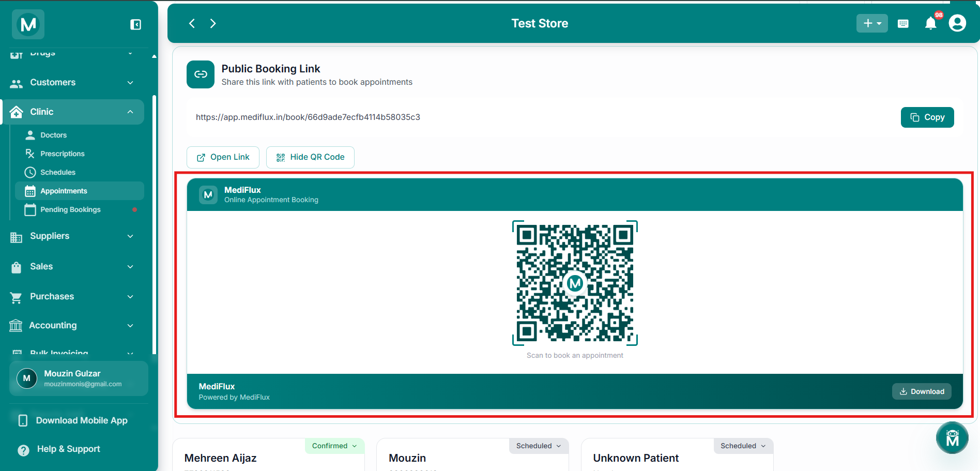Click the booking QR code image
This screenshot has width=980, height=471.
click(x=575, y=283)
